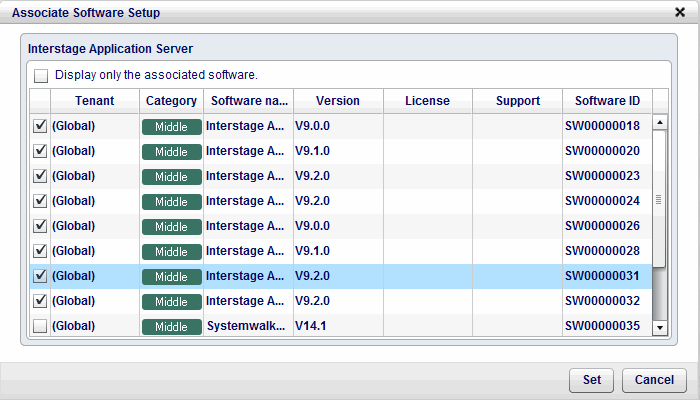Image resolution: width=700 pixels, height=400 pixels.
Task: Uncheck the SW00000018 row checkbox
Action: (40, 126)
